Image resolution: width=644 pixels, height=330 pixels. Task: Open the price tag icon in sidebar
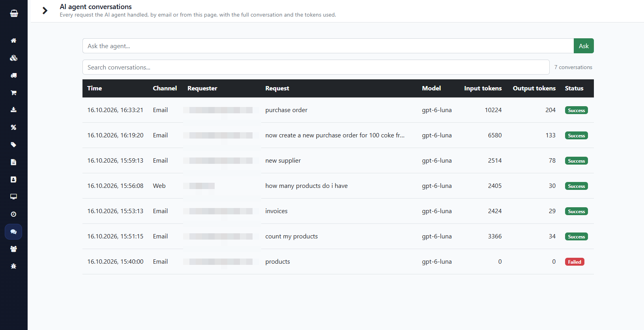pyautogui.click(x=13, y=144)
